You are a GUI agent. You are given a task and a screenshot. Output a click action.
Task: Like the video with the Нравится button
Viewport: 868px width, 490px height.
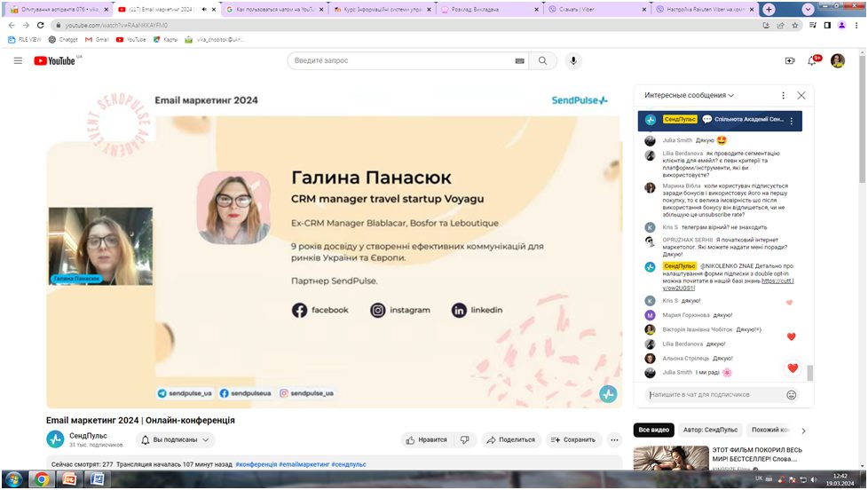tap(427, 439)
